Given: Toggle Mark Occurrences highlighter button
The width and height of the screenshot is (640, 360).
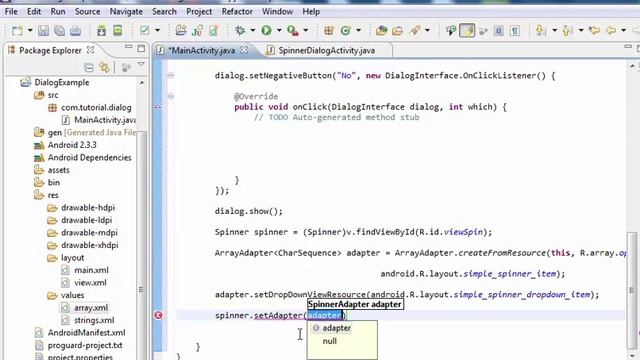Looking at the screenshot, I should [467, 31].
